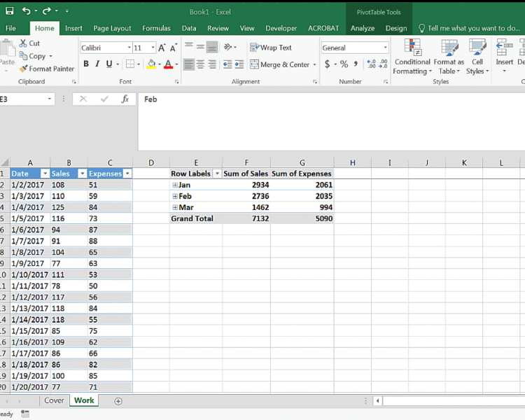Select the Format Painter tool
This screenshot has height=420, width=525.
pos(46,69)
